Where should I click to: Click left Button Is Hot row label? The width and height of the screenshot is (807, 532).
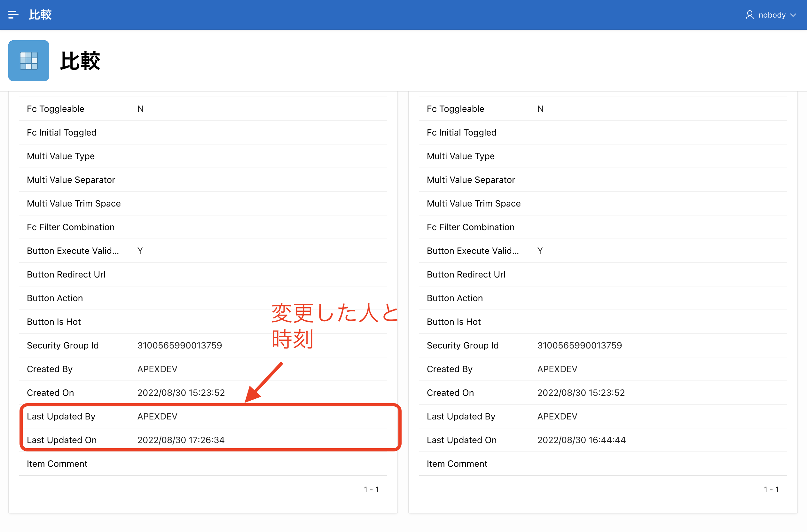pos(54,321)
